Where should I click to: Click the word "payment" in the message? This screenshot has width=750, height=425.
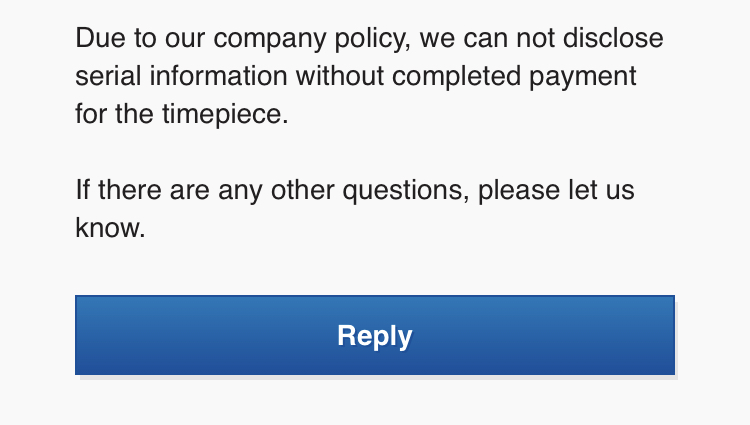582,77
